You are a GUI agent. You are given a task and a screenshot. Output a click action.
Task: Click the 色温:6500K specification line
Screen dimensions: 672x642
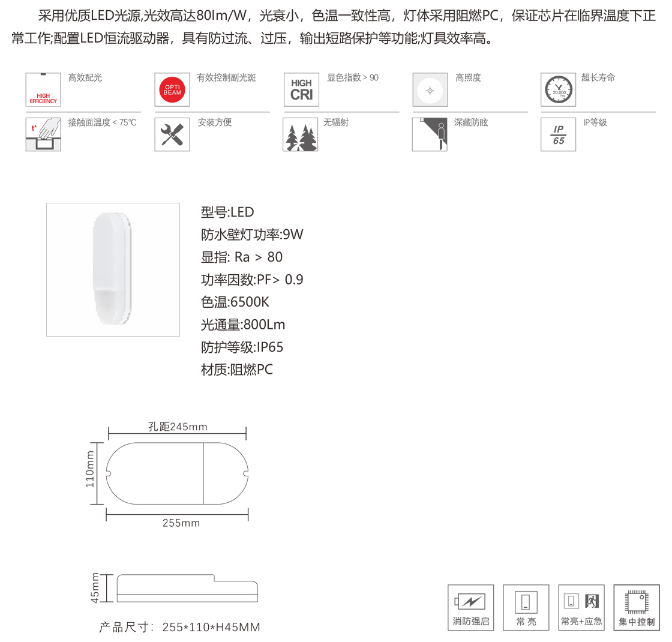coord(235,302)
